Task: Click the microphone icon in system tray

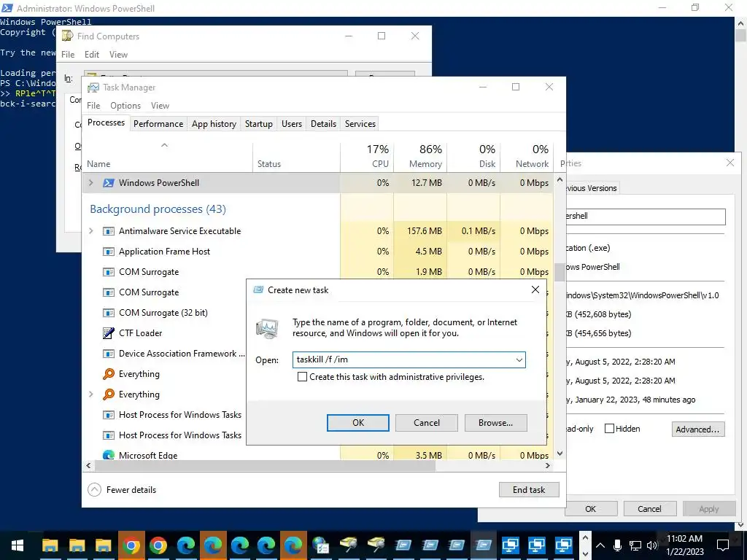Action: [617, 545]
